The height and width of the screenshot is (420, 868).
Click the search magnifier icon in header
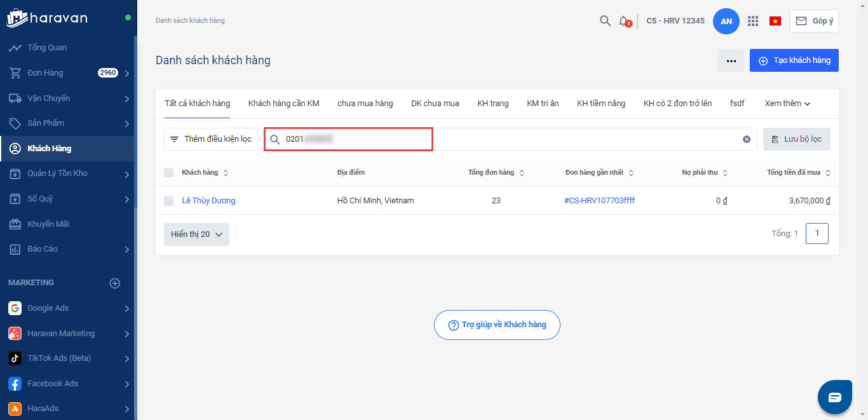tap(605, 21)
